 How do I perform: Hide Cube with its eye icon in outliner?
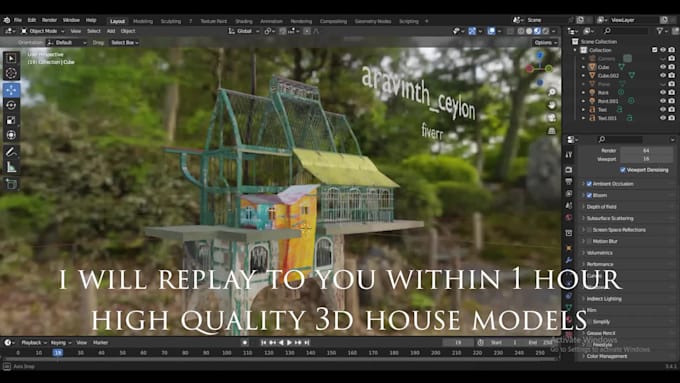click(x=663, y=67)
